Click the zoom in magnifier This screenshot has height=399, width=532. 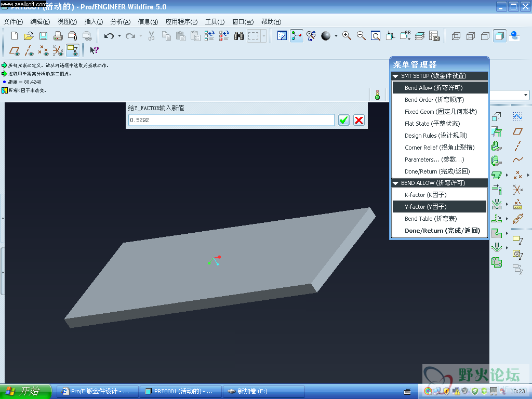click(347, 36)
